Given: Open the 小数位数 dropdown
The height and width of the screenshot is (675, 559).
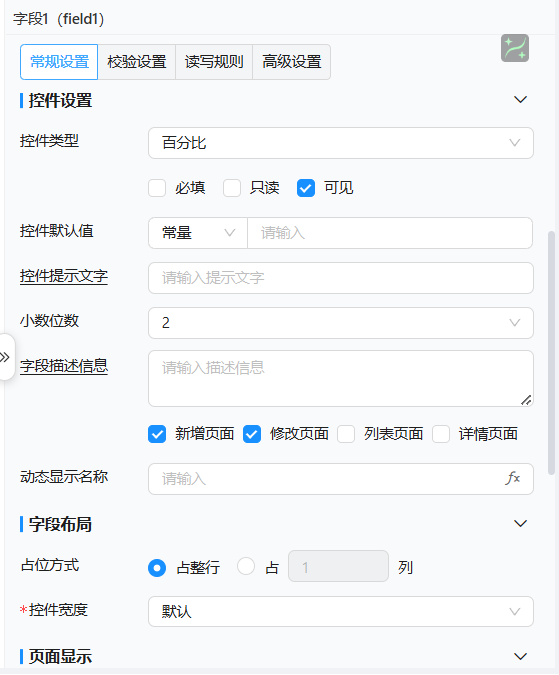Looking at the screenshot, I should [341, 323].
